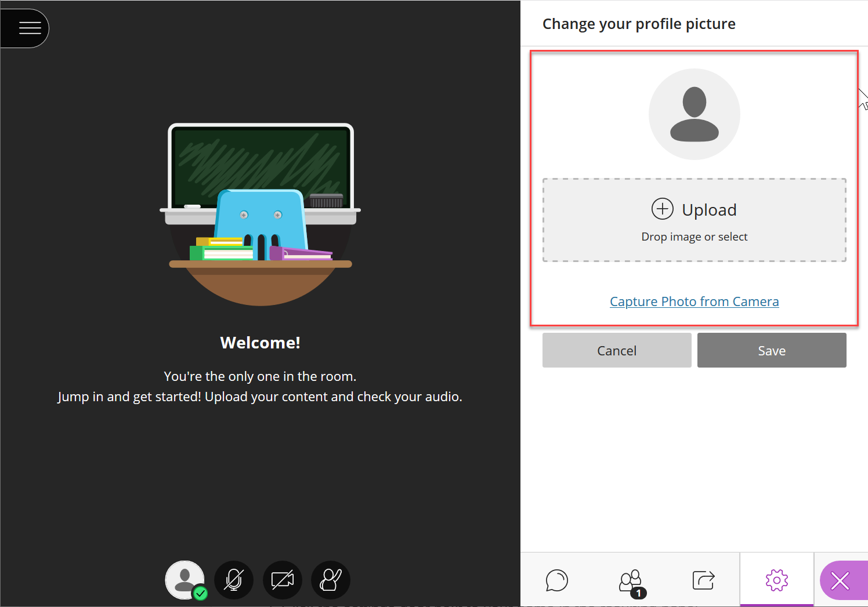Close the Collaborate panel with purple X

tap(841, 580)
